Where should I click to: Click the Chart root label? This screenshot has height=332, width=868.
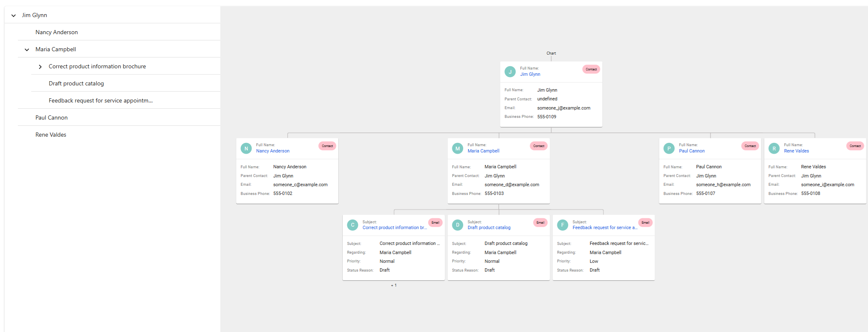pos(551,53)
